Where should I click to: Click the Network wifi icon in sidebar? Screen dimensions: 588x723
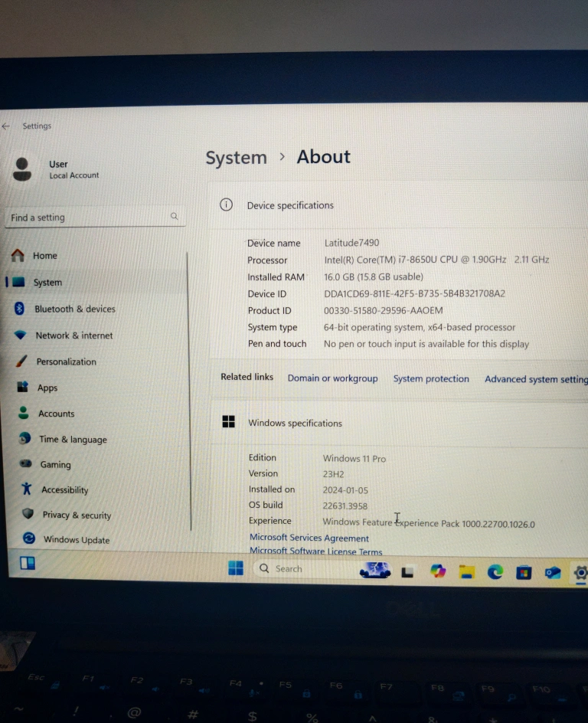pos(20,335)
